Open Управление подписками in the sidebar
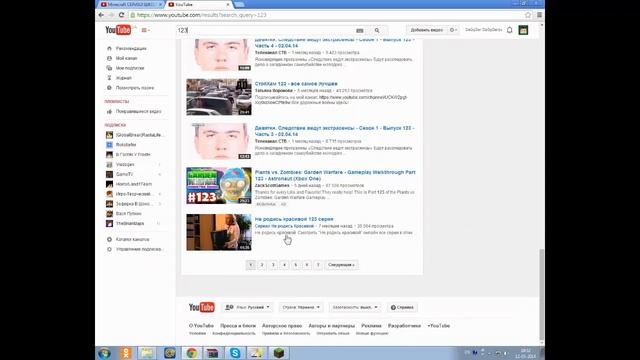Screen dimensions: 640x360 [139, 249]
